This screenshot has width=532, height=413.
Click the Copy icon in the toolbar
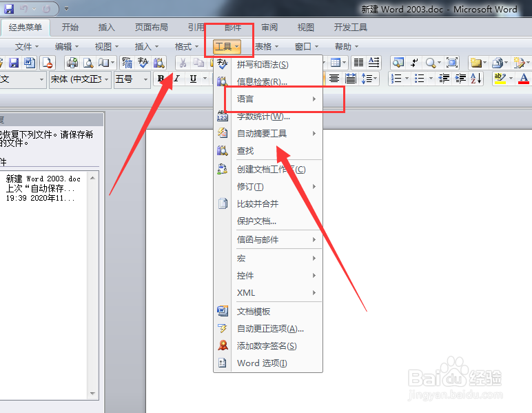click(198, 63)
